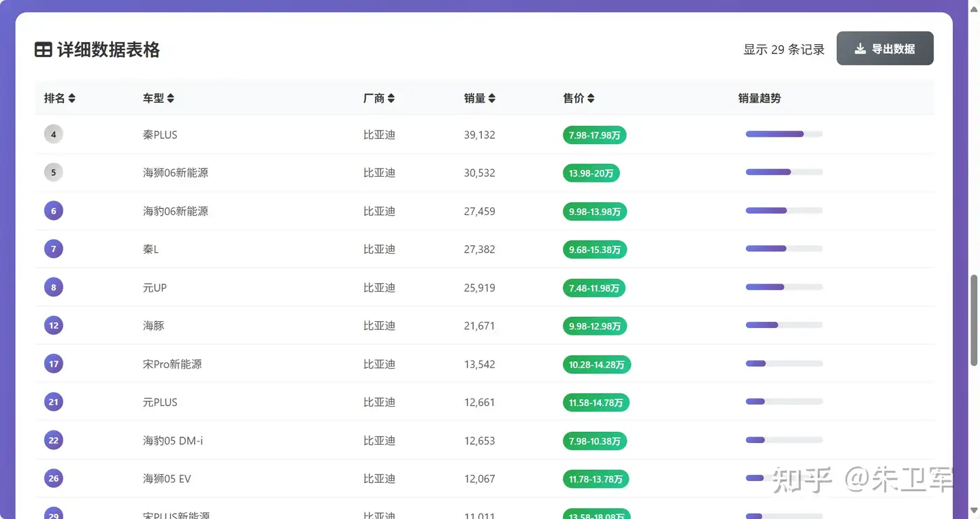The width and height of the screenshot is (980, 519).
Task: Click the rank 4 badge
Action: (54, 135)
